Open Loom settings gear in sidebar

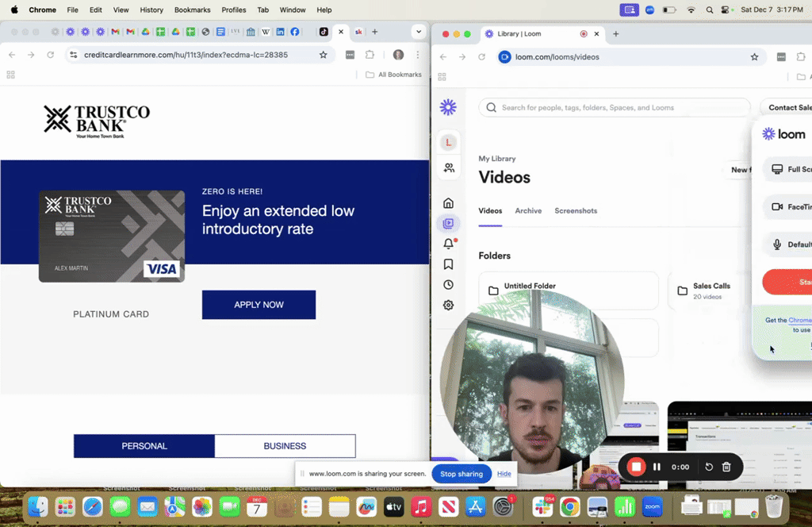point(449,306)
